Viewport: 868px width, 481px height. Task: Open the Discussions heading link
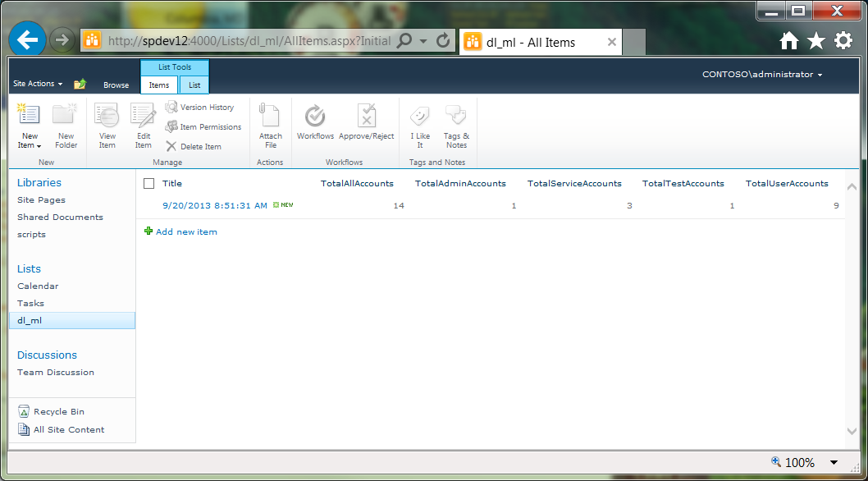coord(47,355)
